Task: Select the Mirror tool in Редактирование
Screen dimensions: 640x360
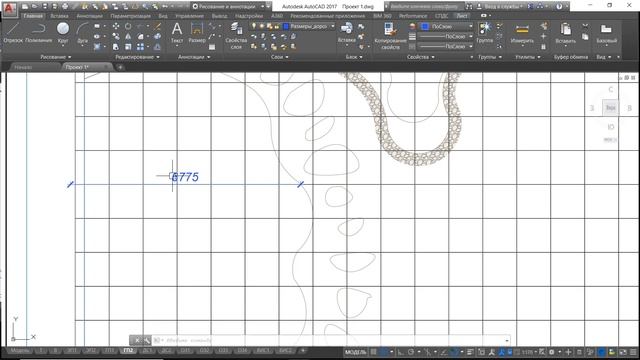Action: click(128, 37)
